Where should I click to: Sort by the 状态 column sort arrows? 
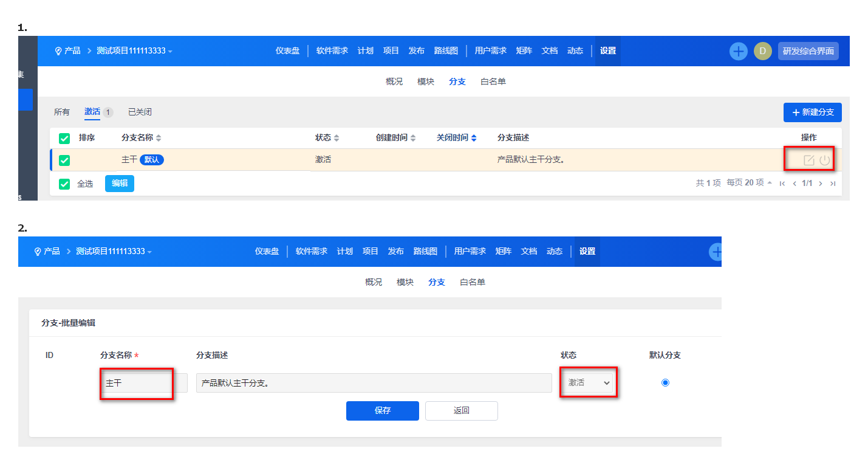pos(337,139)
